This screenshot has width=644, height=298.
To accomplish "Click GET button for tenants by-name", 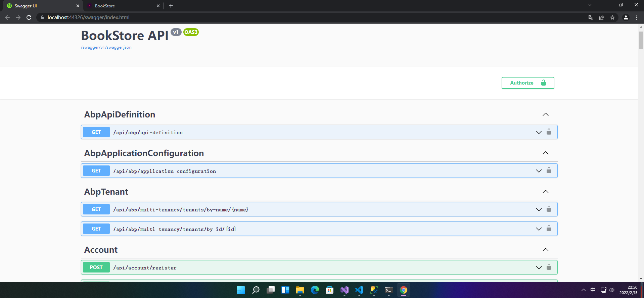I will pos(96,209).
